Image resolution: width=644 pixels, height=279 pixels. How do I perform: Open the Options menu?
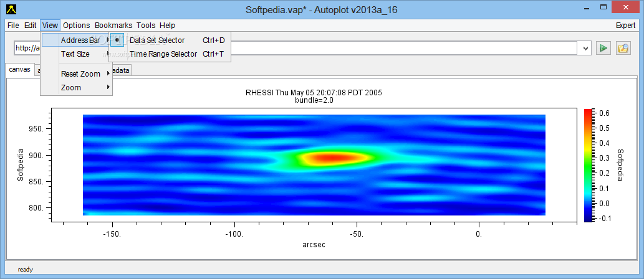(x=77, y=25)
